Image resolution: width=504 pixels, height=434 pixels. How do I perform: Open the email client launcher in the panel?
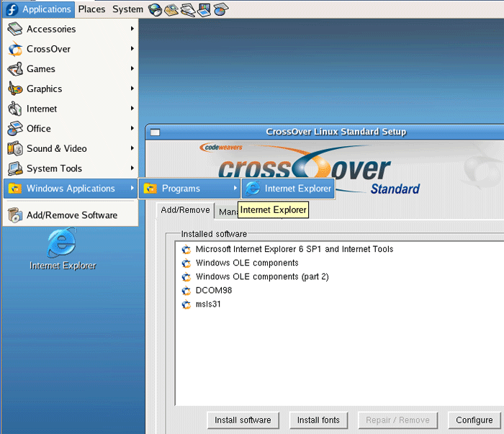click(171, 9)
